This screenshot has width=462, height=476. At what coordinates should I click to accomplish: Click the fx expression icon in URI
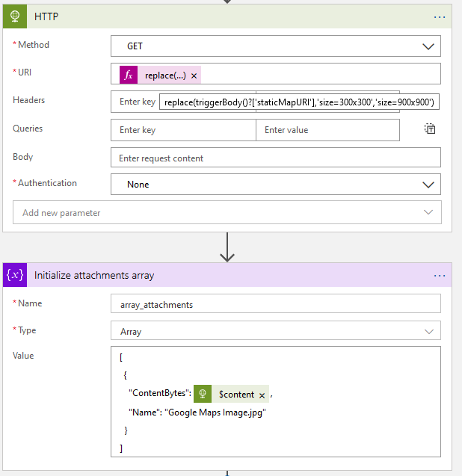pos(129,75)
